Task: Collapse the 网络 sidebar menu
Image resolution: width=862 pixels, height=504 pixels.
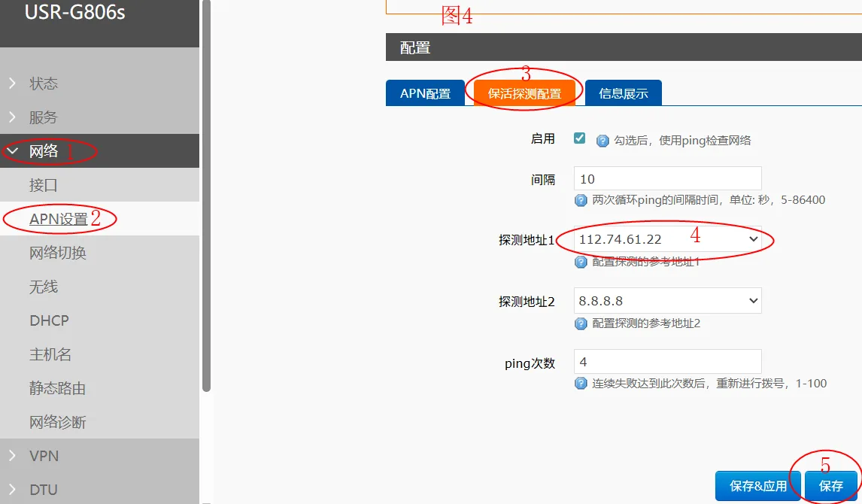Action: tap(99, 151)
